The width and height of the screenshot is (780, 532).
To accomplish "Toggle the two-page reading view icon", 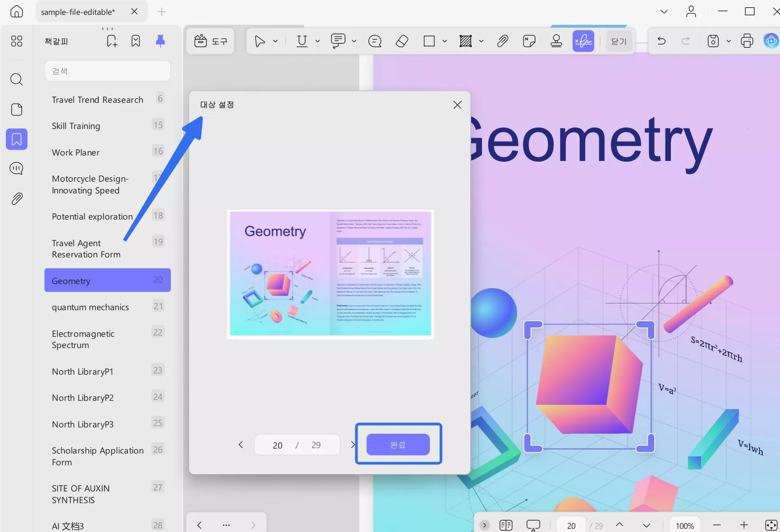I will point(506,525).
